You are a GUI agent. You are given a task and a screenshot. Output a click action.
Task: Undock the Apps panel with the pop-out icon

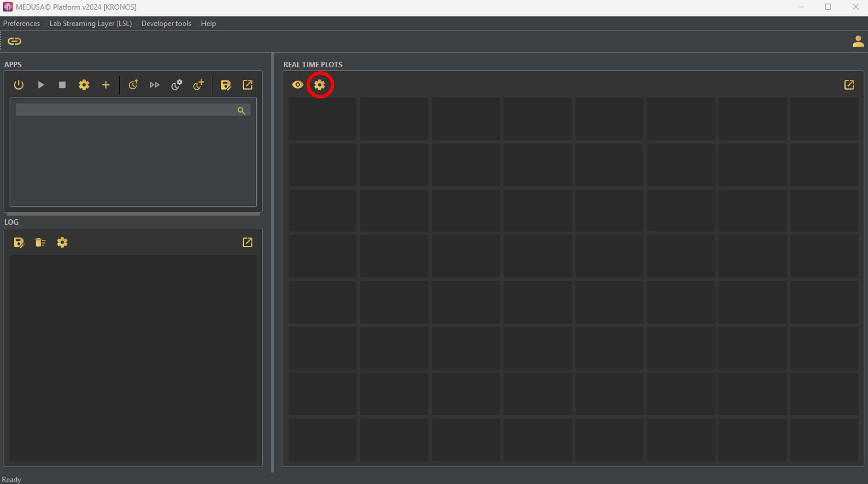[x=247, y=85]
